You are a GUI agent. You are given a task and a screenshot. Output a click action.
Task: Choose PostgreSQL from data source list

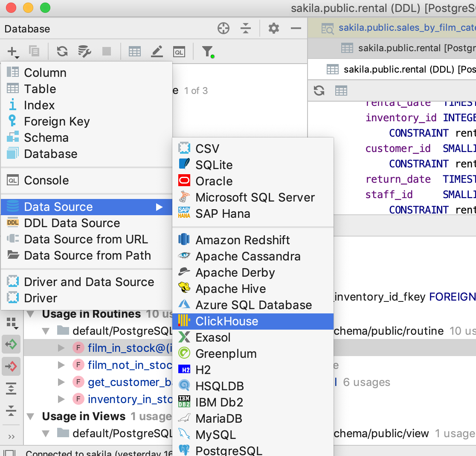coord(253,450)
